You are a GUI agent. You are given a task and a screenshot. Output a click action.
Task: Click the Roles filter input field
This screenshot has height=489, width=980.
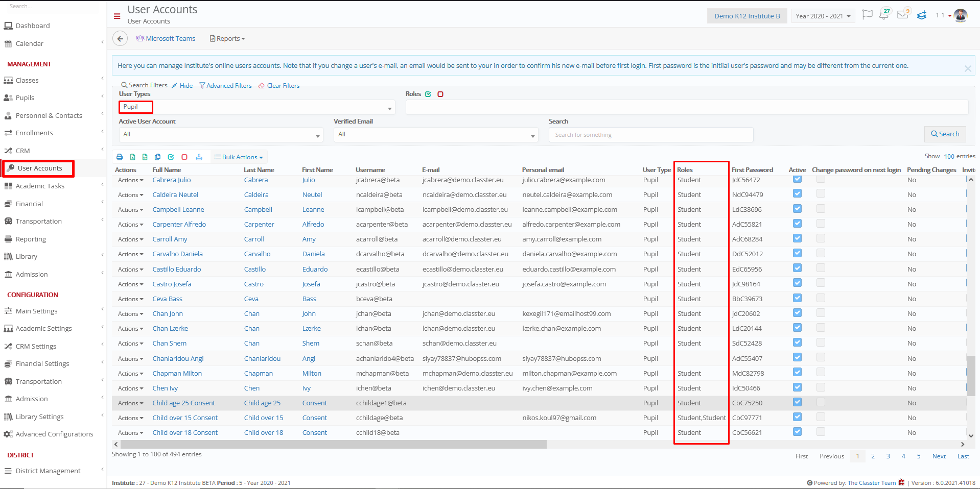687,107
